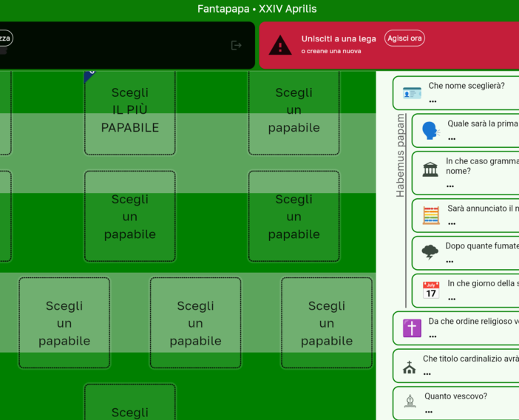Viewport: 519px width, 420px height.
Task: Select 'Scegli un papabile' slot beside IL PIÙ PAPABILE
Action: coord(294,112)
